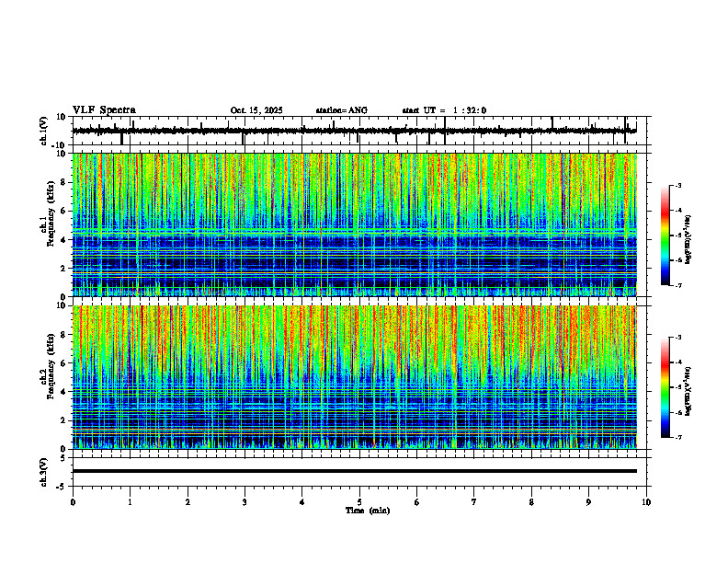The width and height of the screenshot is (728, 563).
Task: Click the ch.1 color bar log(PSD) unit label
Action: (688, 239)
